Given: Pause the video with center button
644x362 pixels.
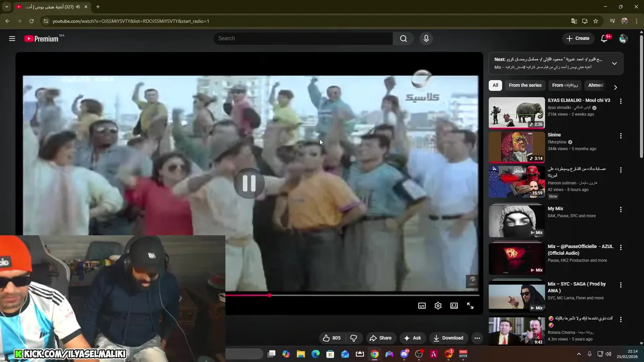Looking at the screenshot, I should coord(249,184).
